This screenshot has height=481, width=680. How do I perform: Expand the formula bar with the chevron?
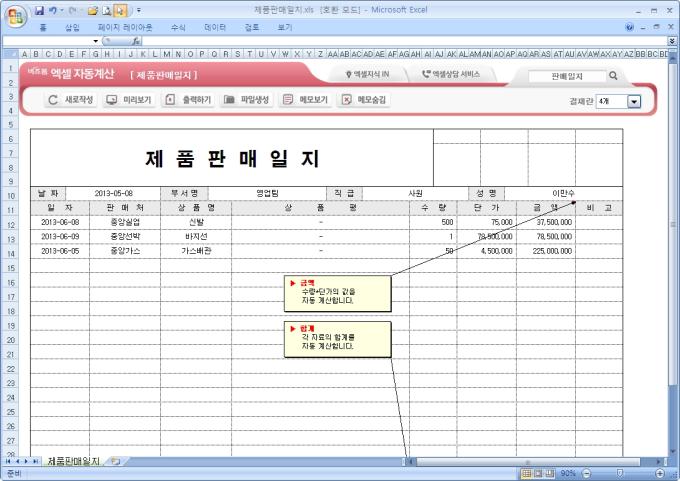coord(672,41)
